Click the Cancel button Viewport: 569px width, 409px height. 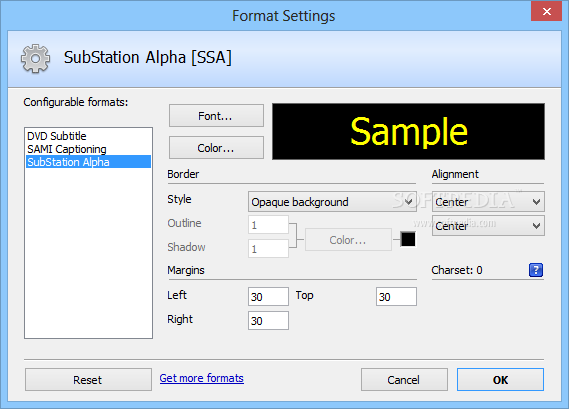(404, 380)
